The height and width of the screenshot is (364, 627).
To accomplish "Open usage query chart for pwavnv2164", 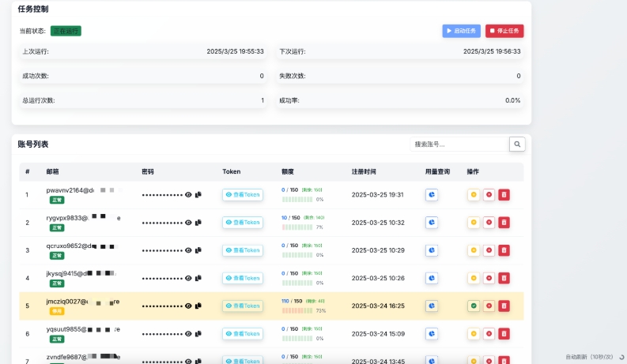I will click(x=432, y=194).
